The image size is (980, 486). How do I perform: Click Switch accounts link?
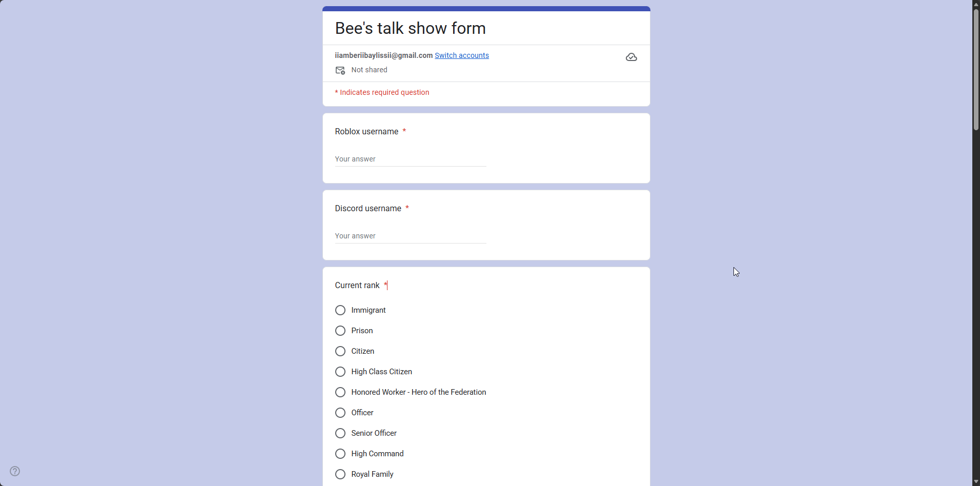(461, 55)
